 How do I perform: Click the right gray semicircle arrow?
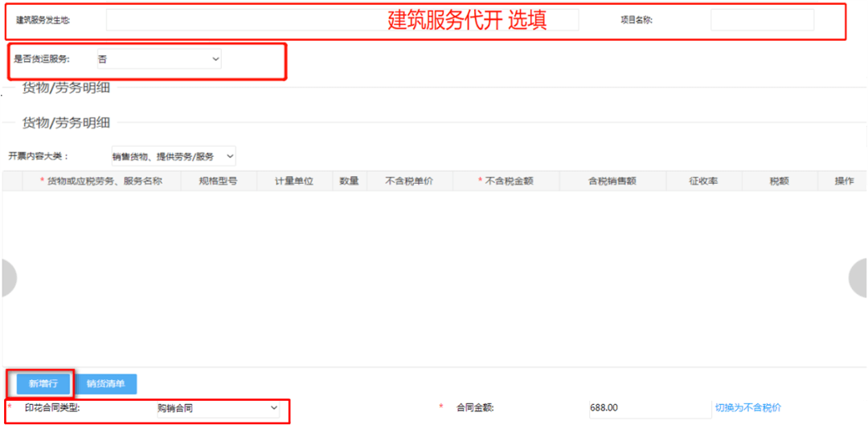tap(858, 278)
